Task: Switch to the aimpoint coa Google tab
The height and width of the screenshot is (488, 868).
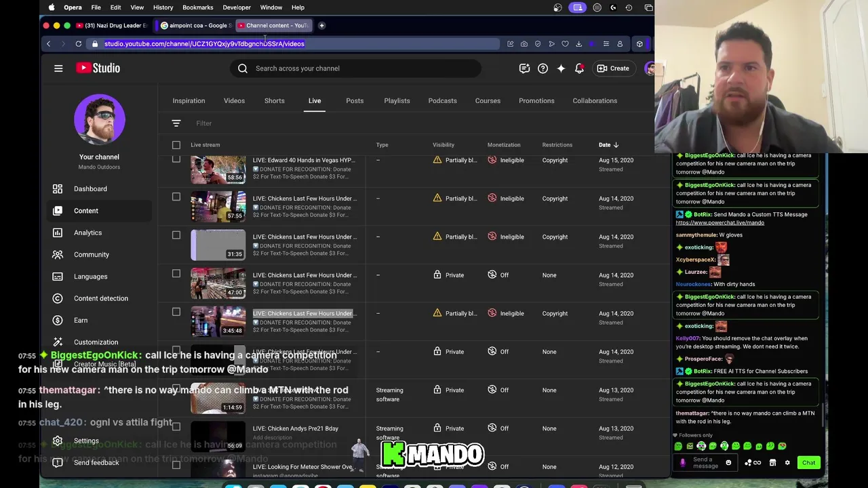Action: [197, 26]
